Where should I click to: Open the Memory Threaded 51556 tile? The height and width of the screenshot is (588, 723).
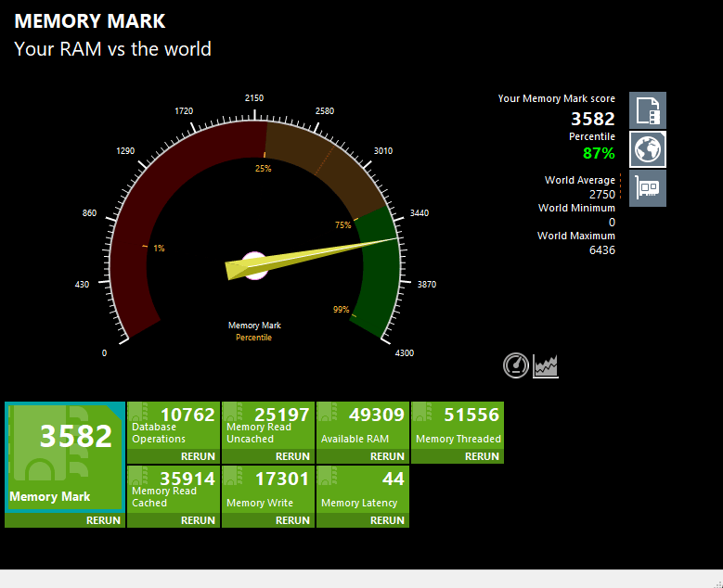(x=458, y=426)
